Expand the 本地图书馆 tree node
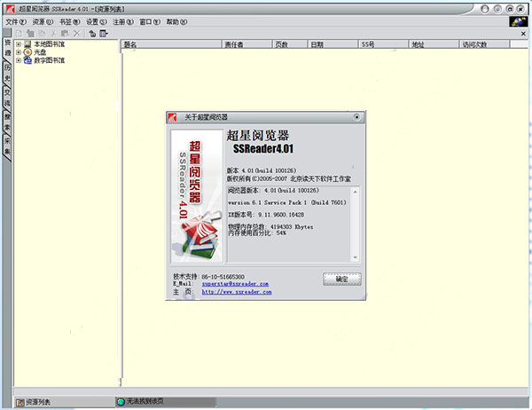Image resolution: width=532 pixels, height=410 pixels. click(x=19, y=44)
